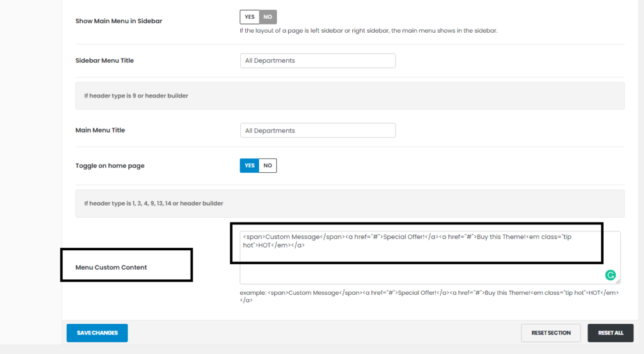Select NO for Show Main Menu in Sidebar
644x354 pixels.
(268, 17)
